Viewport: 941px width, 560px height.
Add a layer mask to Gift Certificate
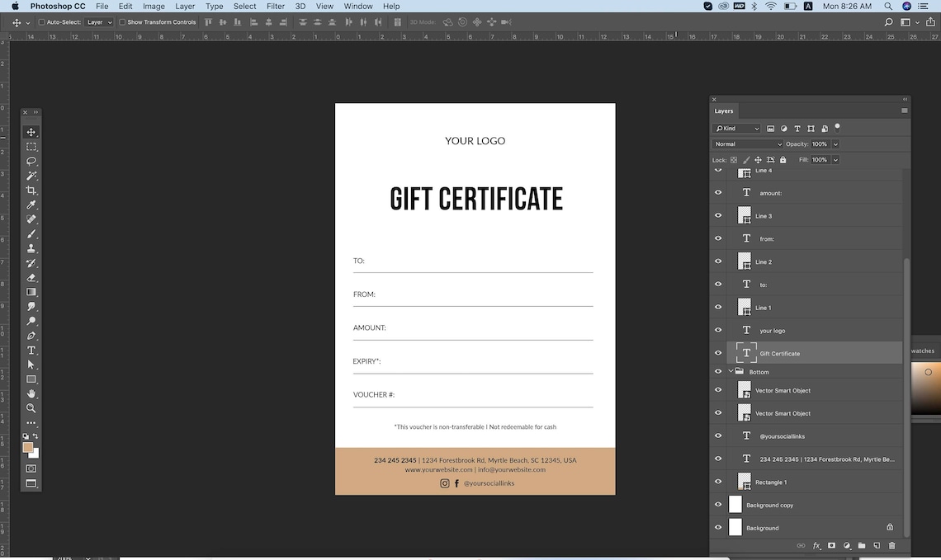(831, 545)
